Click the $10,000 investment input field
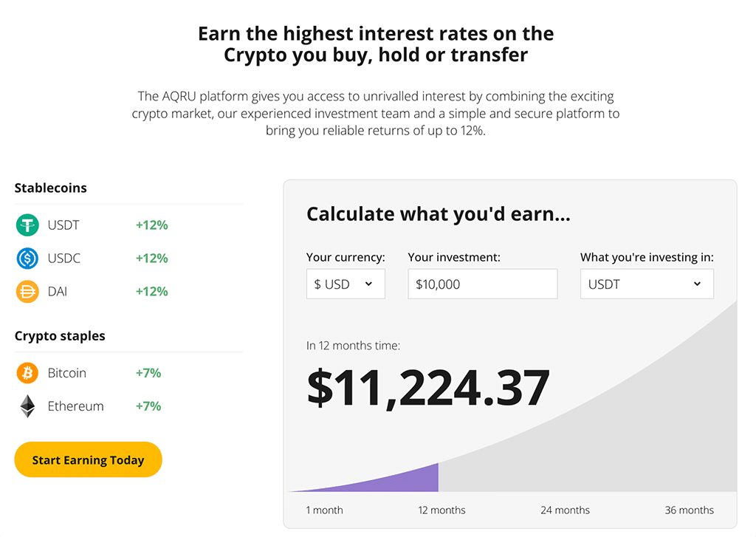This screenshot has height=537, width=756. pyautogui.click(x=483, y=284)
